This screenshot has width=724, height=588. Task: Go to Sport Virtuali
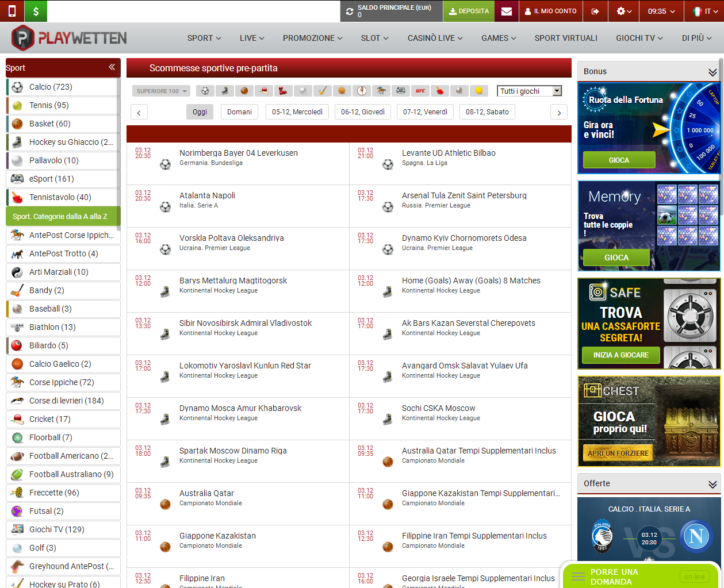click(x=566, y=38)
